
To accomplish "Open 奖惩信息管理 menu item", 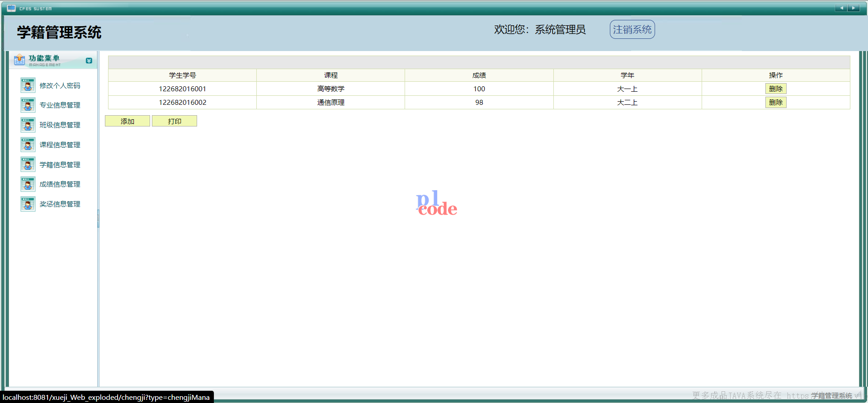I will pos(60,204).
